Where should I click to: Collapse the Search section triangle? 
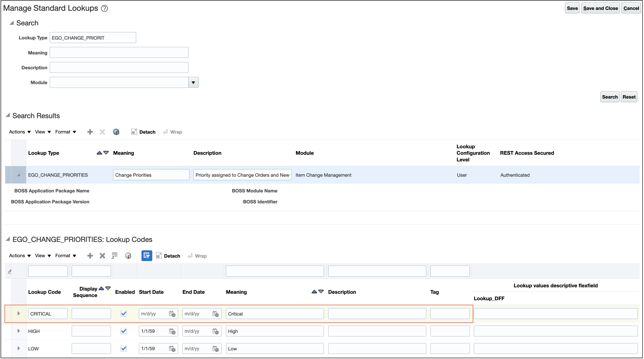click(11, 23)
